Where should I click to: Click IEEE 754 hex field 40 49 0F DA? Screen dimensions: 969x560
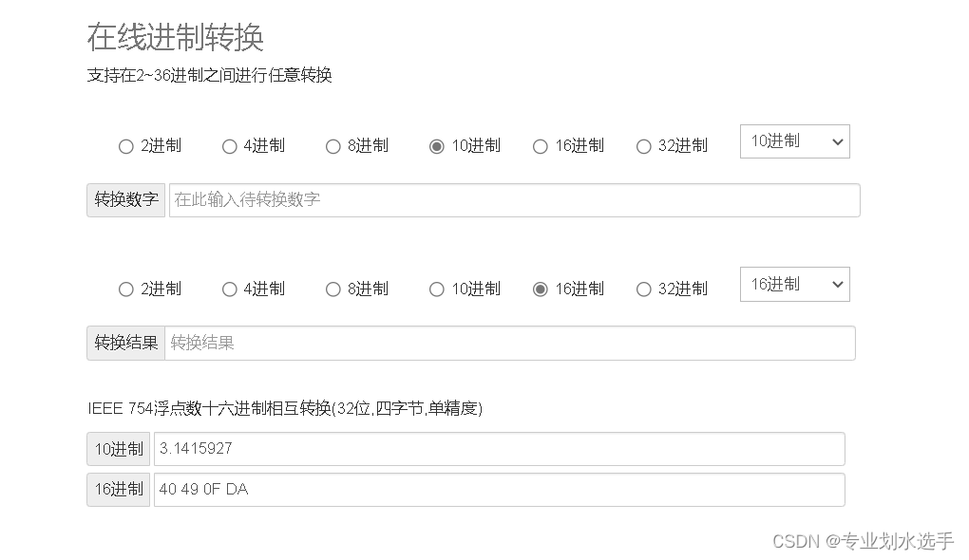(x=500, y=490)
